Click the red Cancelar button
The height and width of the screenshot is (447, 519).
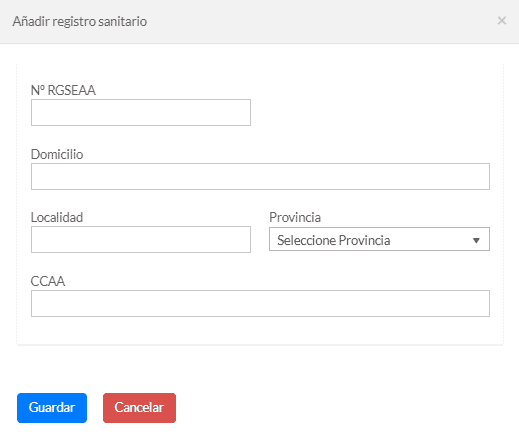tap(139, 408)
